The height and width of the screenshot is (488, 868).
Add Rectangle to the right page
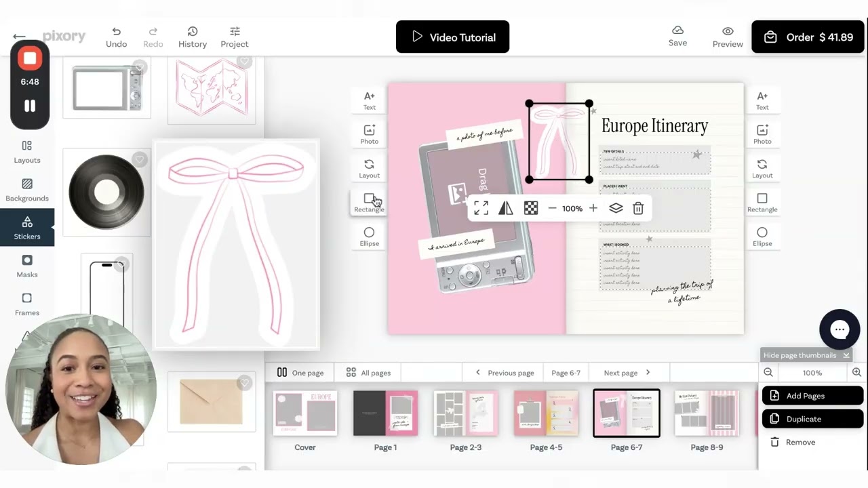[x=762, y=202]
